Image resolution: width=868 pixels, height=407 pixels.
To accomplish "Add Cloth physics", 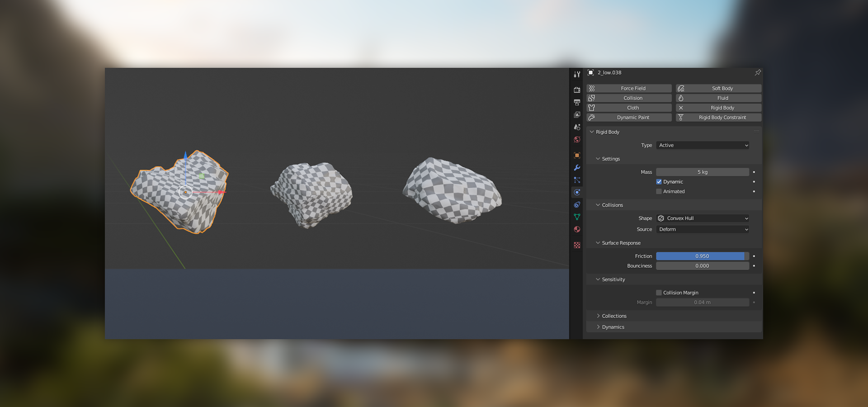I will (x=629, y=108).
